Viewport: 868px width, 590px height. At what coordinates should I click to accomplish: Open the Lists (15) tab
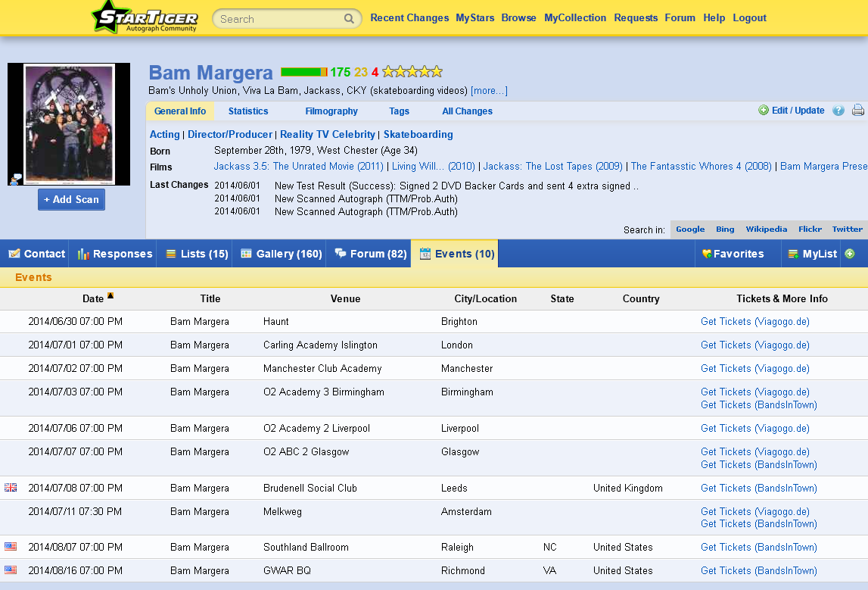tap(197, 254)
